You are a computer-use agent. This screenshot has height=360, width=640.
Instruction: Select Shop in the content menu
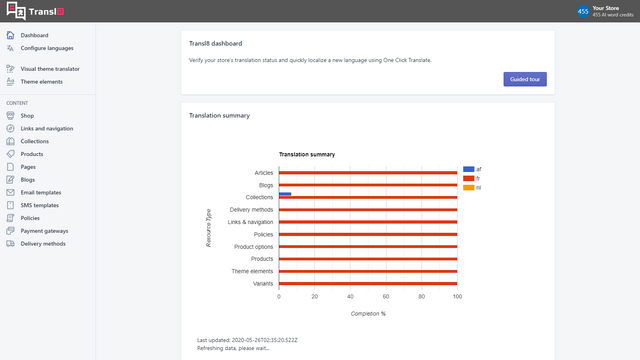click(27, 116)
